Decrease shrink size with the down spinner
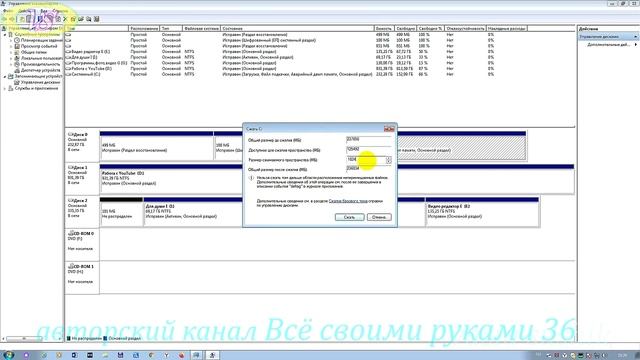This screenshot has width=640, height=360. 389,162
